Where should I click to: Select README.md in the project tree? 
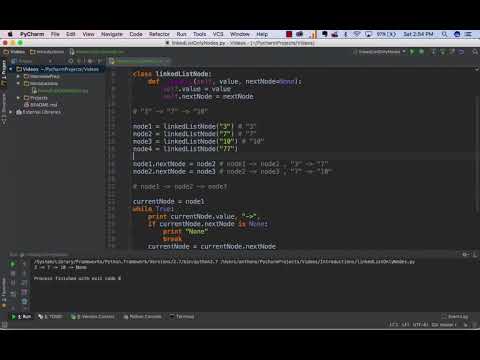[41, 105]
